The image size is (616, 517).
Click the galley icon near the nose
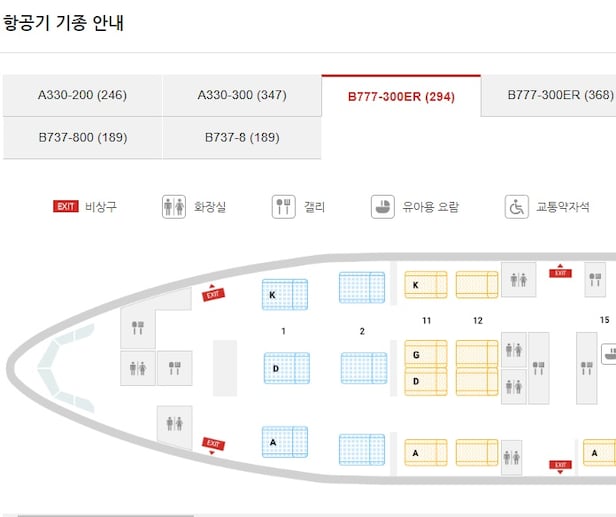click(138, 326)
